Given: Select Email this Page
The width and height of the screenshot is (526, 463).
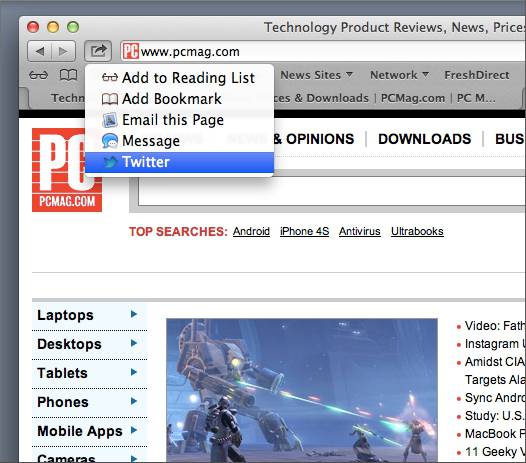Looking at the screenshot, I should coord(179,120).
